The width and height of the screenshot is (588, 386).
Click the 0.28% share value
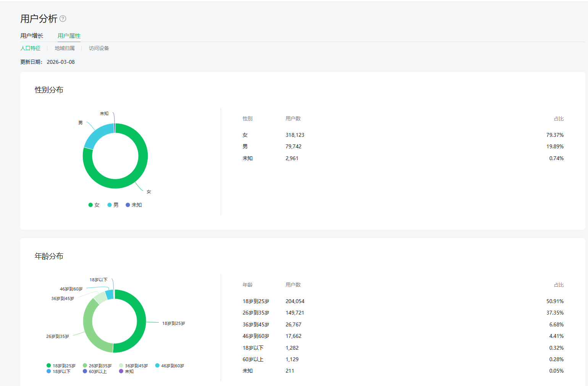click(556, 359)
